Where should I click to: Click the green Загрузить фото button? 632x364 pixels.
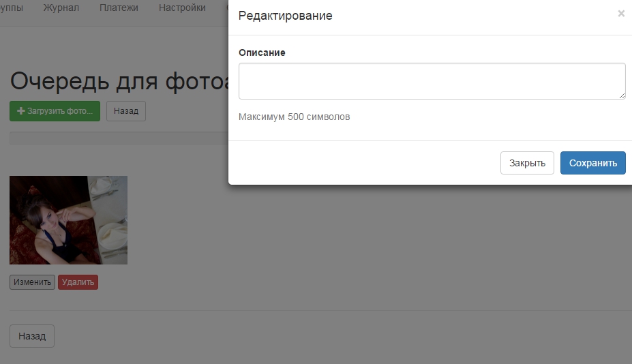[55, 111]
